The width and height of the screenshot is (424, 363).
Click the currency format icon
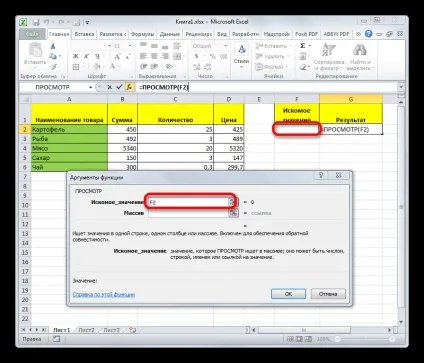(197, 56)
